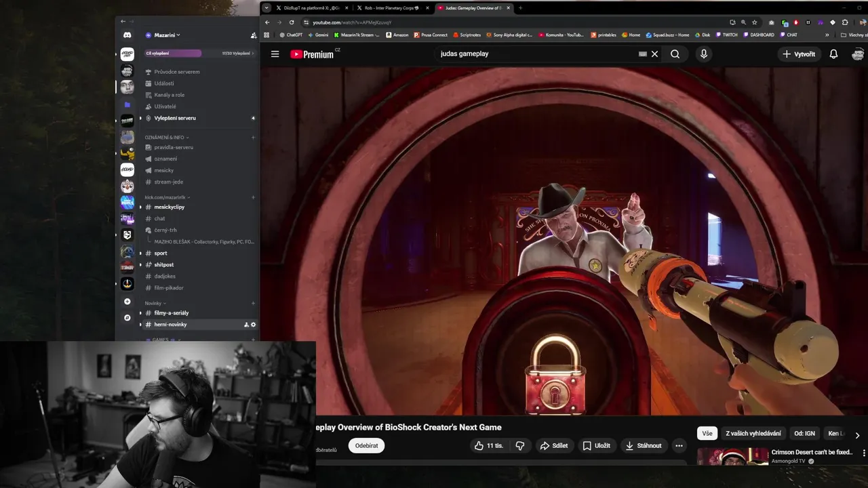Open the YouTube on-screen keyboard icon

[642, 54]
